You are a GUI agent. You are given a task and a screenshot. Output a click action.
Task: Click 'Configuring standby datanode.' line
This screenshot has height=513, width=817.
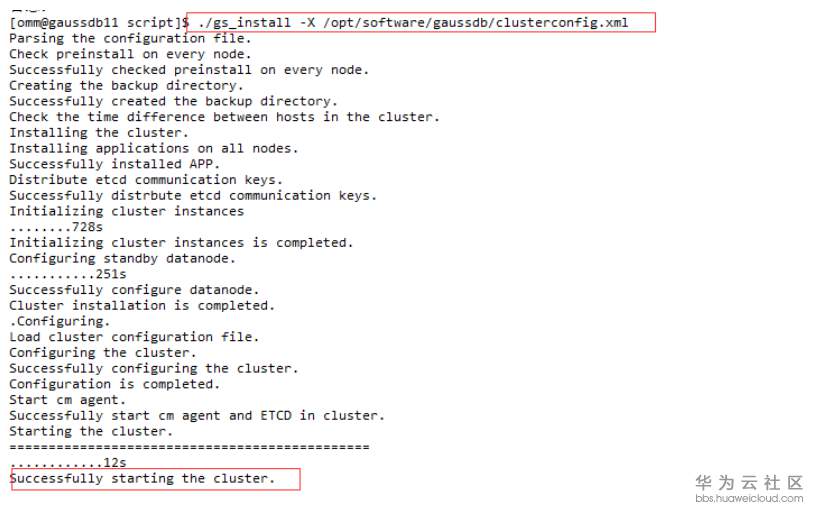click(x=123, y=258)
